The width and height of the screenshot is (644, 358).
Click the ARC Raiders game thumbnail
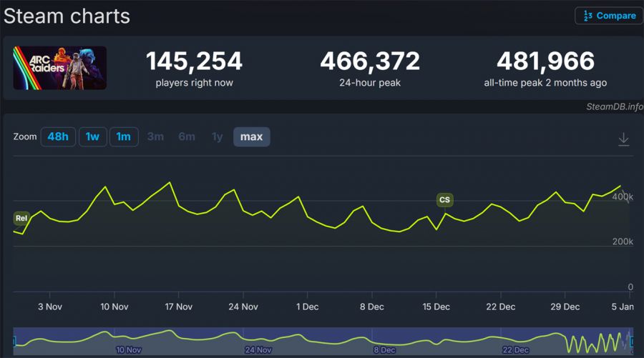tap(60, 68)
